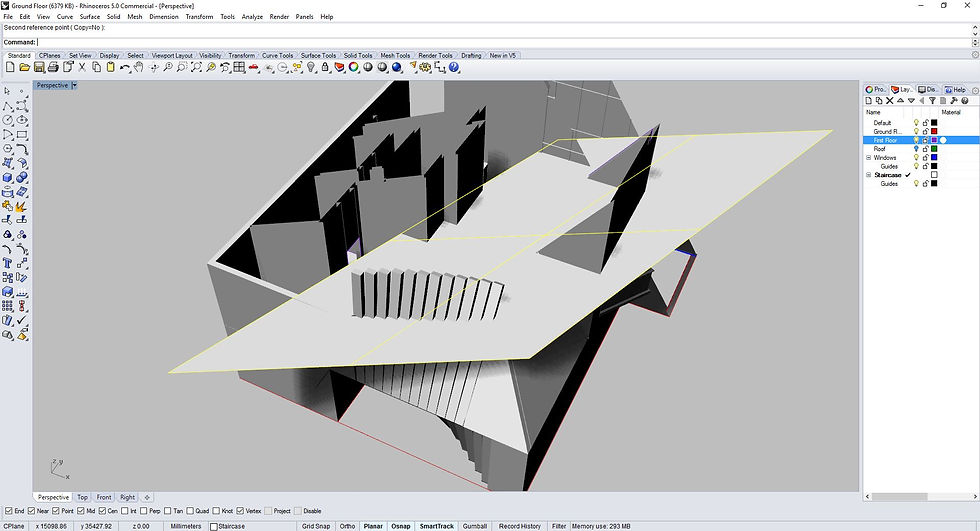Click the blue question mark Help icon
The image size is (980, 531).
(454, 67)
